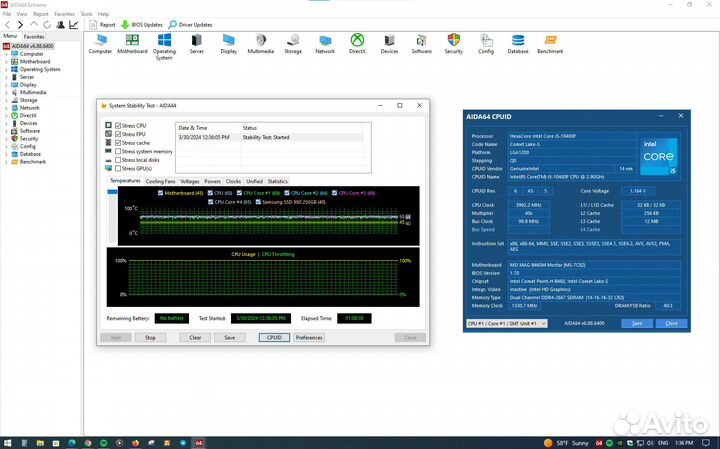Image resolution: width=720 pixels, height=449 pixels.
Task: Open the Windows Start menu
Action: (8, 443)
